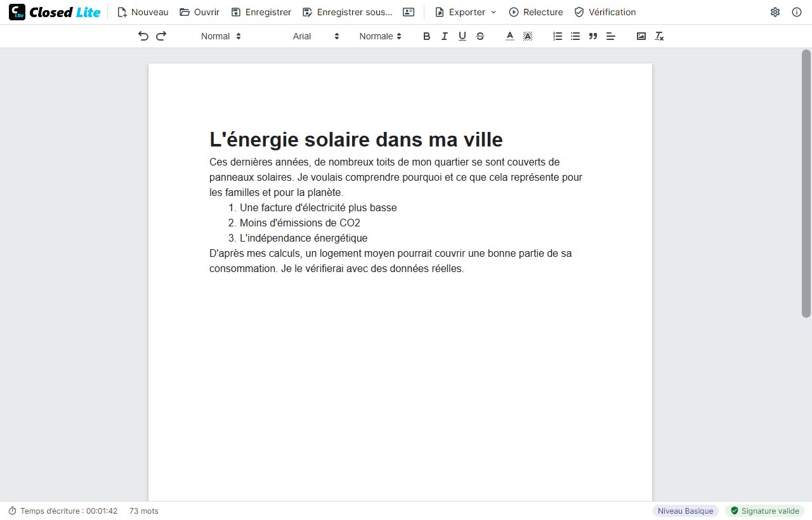Click the vertical scrollbar thumb

click(x=806, y=183)
